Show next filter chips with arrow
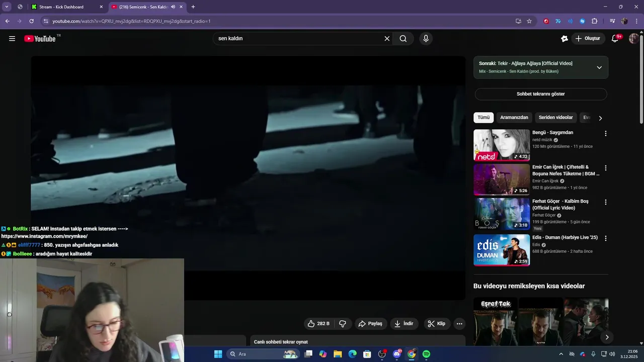The image size is (644, 362). click(x=600, y=118)
